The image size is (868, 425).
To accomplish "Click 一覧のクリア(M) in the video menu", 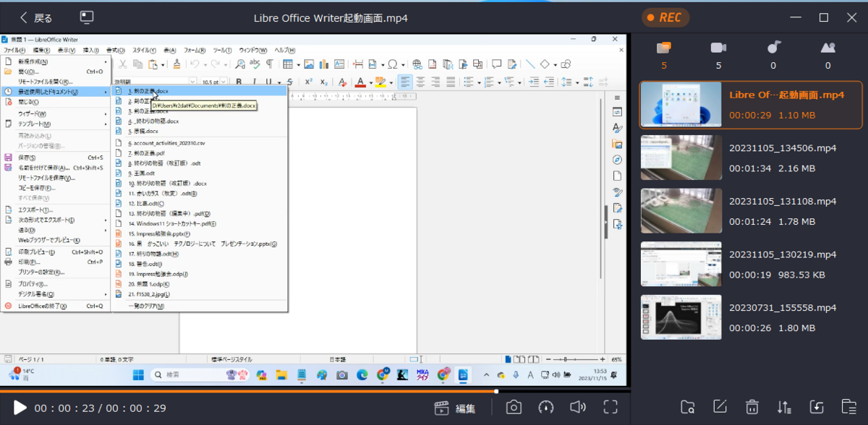I will click(146, 306).
